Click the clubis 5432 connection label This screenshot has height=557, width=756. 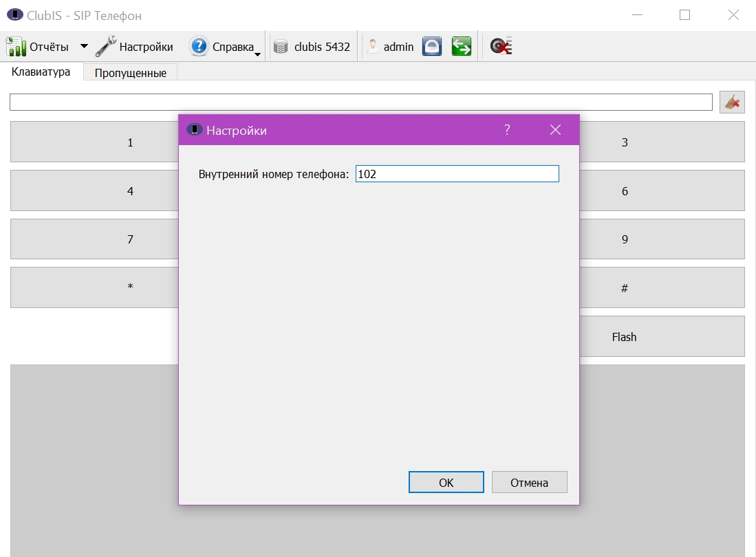tap(322, 47)
